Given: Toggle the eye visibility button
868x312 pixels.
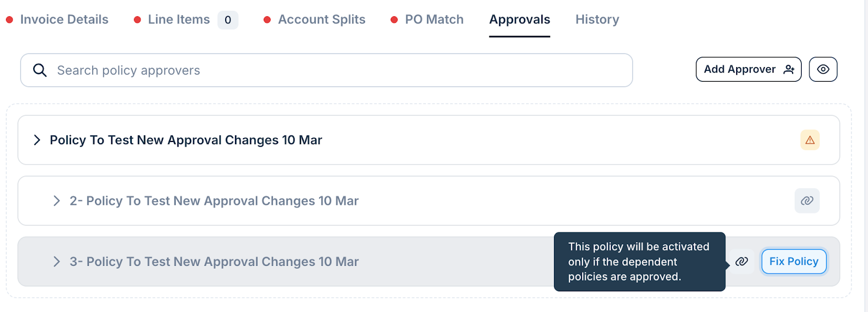Looking at the screenshot, I should (823, 69).
